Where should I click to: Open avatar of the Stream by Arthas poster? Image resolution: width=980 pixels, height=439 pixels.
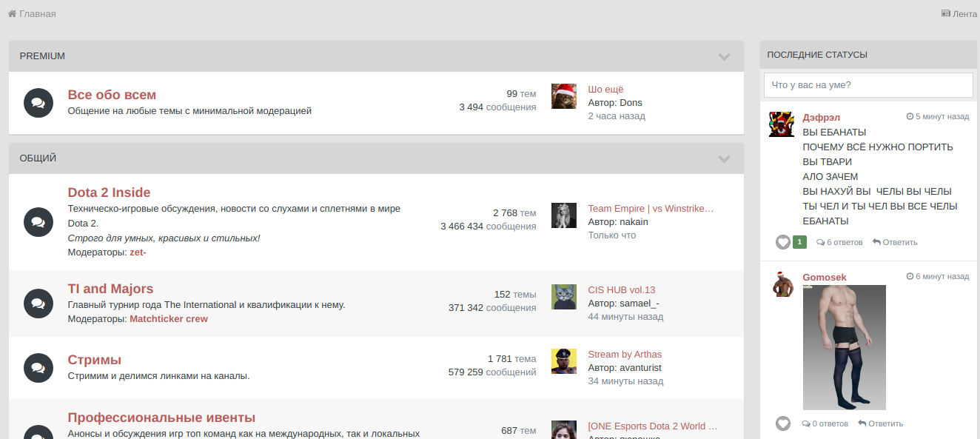pyautogui.click(x=564, y=361)
